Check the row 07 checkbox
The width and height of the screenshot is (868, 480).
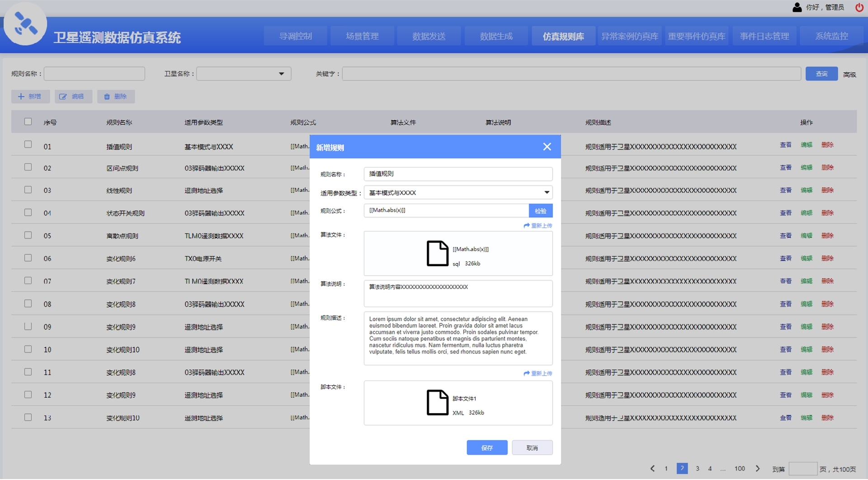(28, 280)
